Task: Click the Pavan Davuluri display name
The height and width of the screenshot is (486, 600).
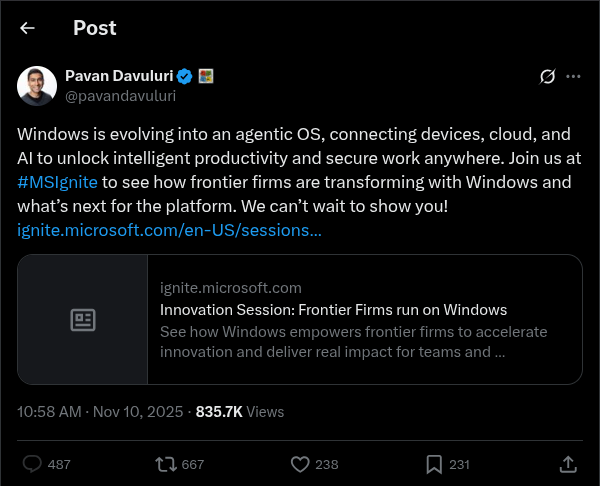Action: 119,76
